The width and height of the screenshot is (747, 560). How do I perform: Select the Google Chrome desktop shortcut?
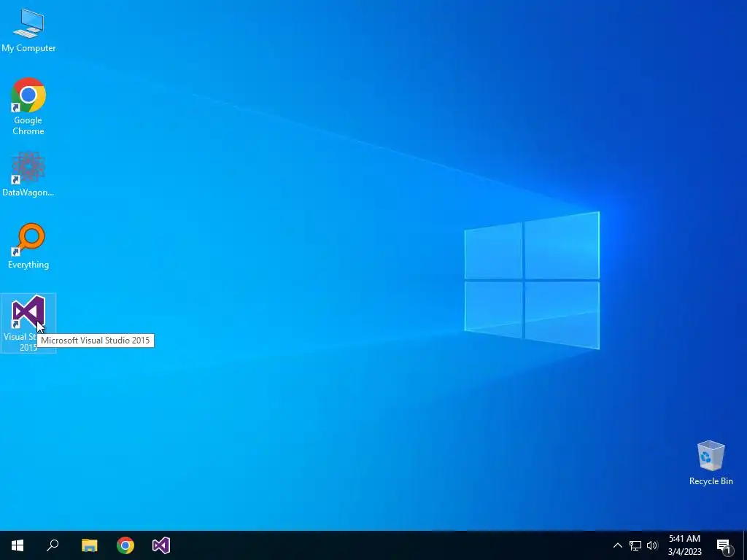[28, 106]
